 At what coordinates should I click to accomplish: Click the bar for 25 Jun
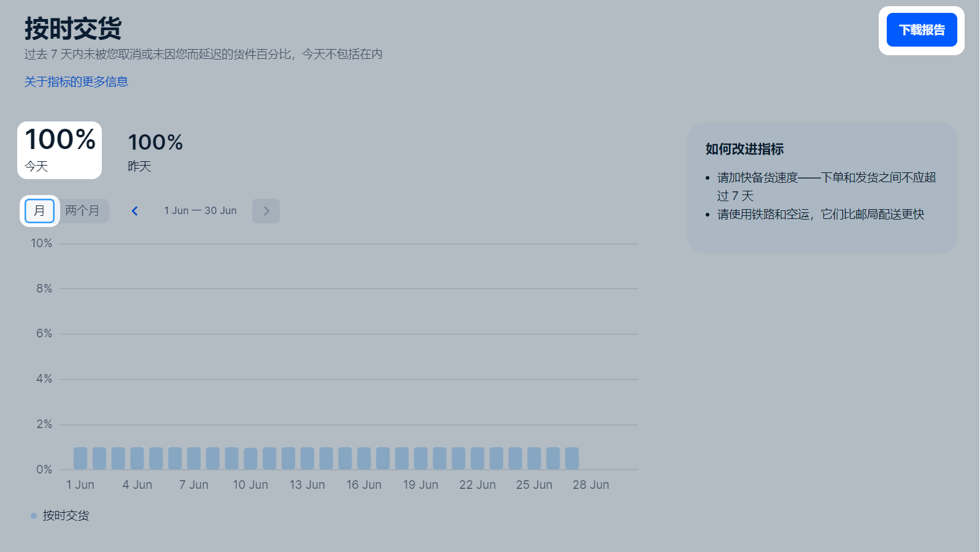[x=534, y=458]
